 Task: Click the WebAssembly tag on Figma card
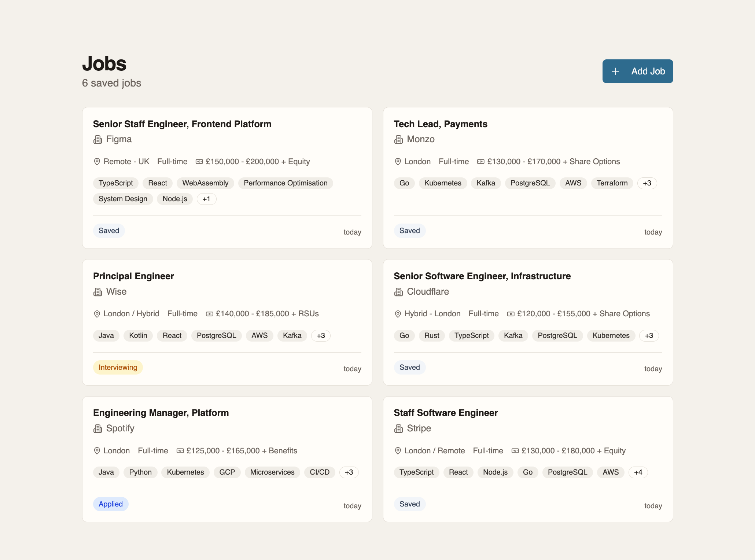tap(205, 183)
